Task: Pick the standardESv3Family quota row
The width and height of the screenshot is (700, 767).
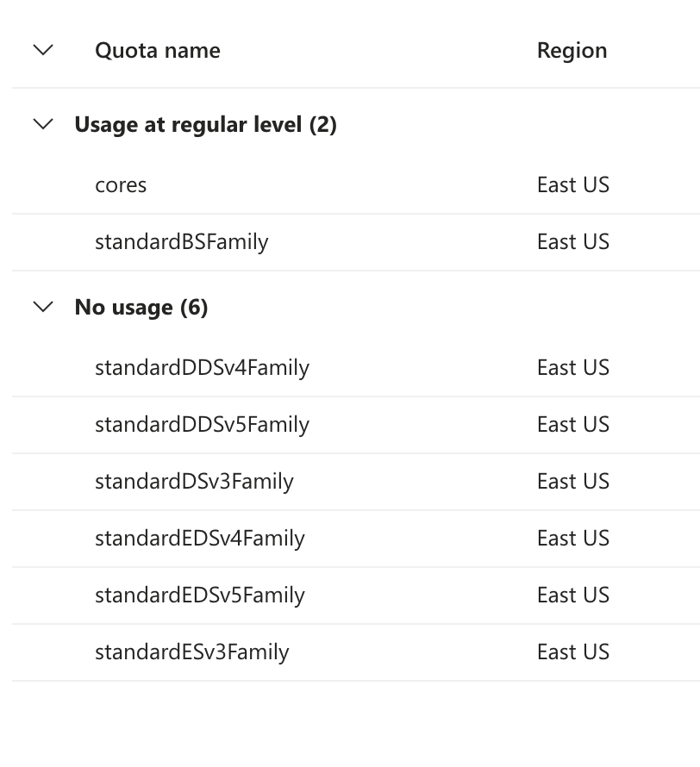Action: coord(191,652)
